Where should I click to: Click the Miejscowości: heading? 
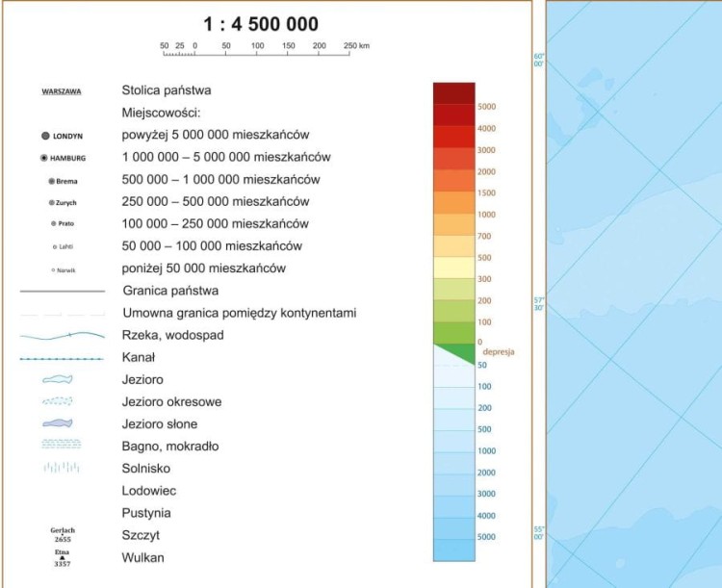coord(161,113)
